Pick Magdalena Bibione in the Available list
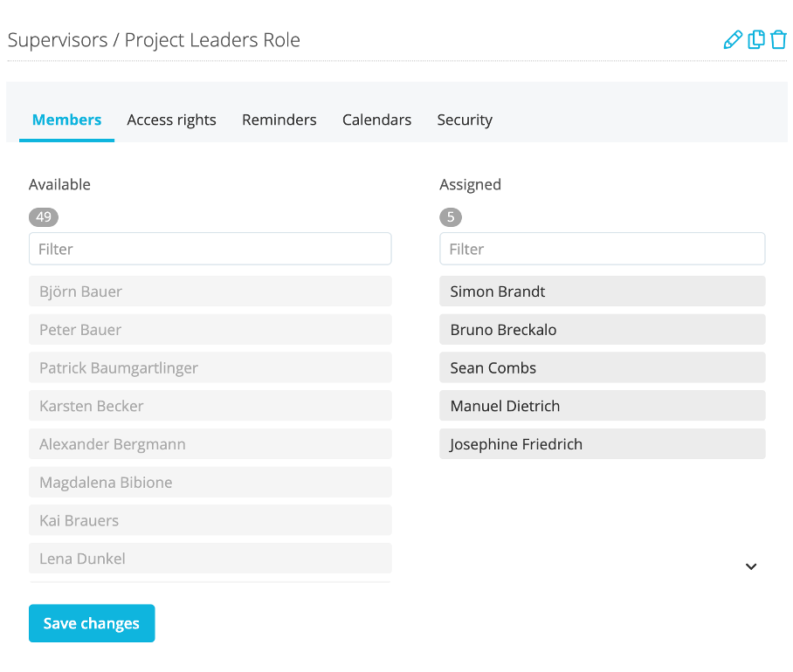The image size is (793, 672). click(210, 482)
